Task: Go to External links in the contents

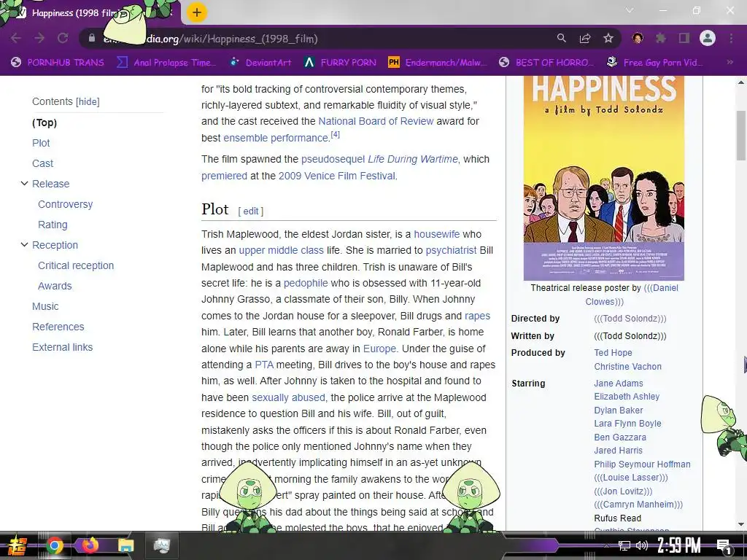Action: [x=63, y=348]
